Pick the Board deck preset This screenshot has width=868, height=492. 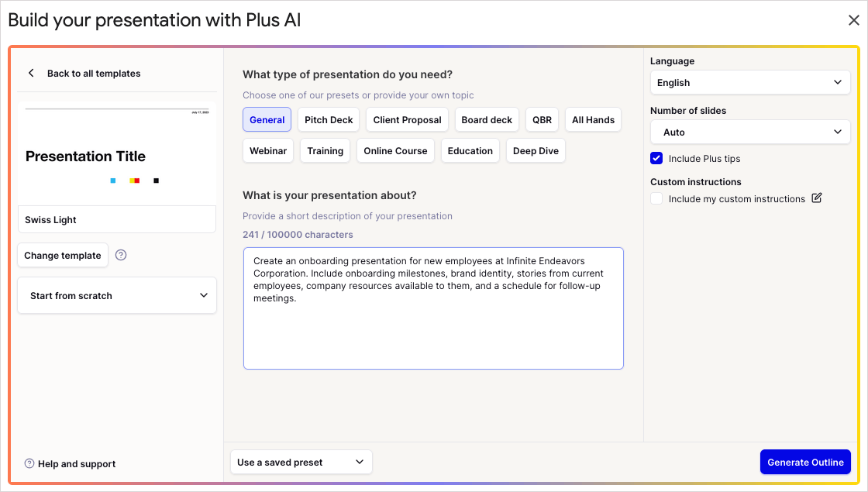(487, 119)
